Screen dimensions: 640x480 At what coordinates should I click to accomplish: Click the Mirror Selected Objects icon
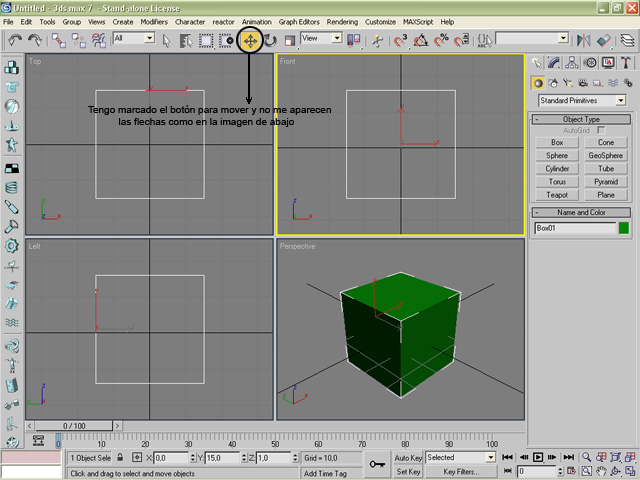pos(584,40)
